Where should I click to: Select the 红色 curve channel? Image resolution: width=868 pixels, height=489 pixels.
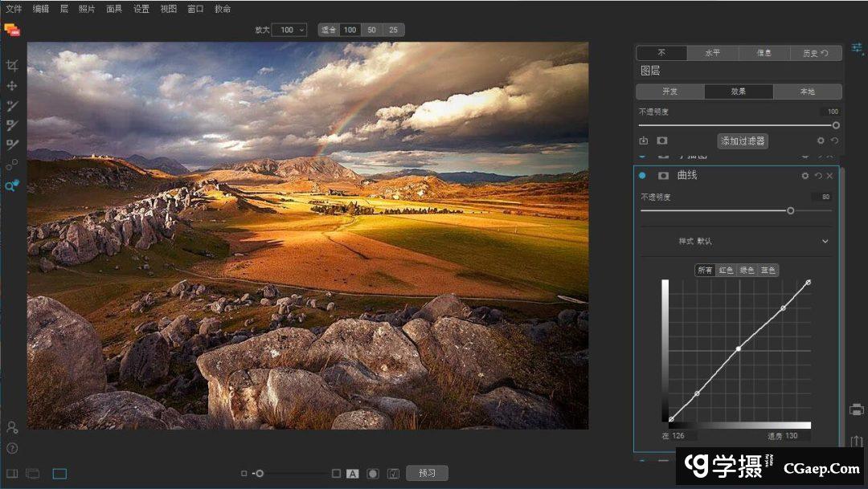click(x=727, y=271)
